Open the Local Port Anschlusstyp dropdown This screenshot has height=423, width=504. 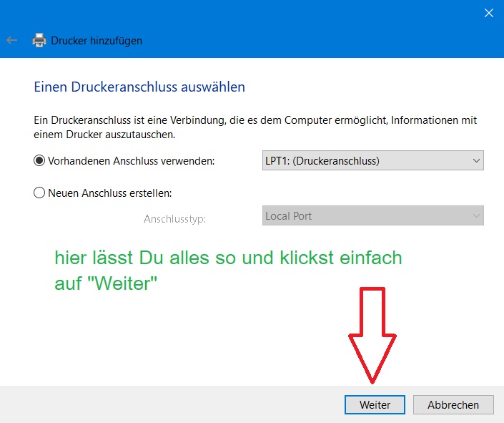(x=373, y=215)
